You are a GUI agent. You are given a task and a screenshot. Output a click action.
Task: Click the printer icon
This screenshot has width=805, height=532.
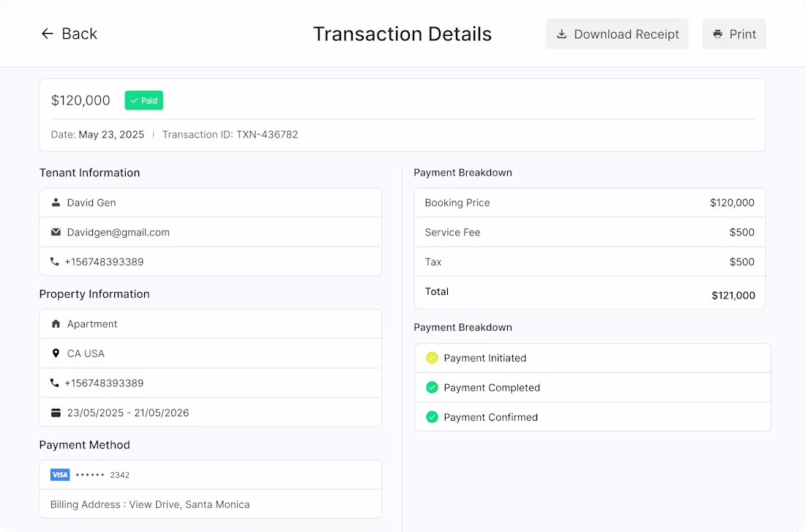pyautogui.click(x=718, y=34)
